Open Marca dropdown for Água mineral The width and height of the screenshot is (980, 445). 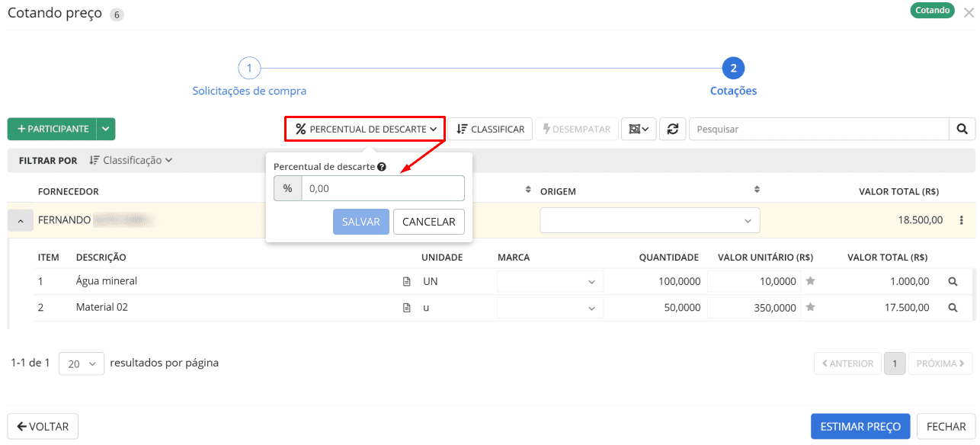coord(549,282)
